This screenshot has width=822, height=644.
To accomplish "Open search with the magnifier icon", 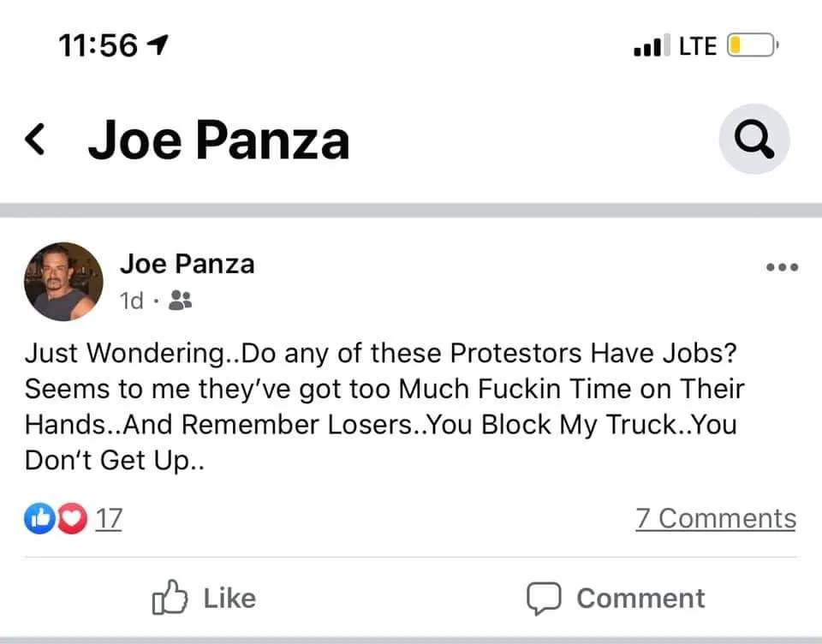I will [x=753, y=140].
